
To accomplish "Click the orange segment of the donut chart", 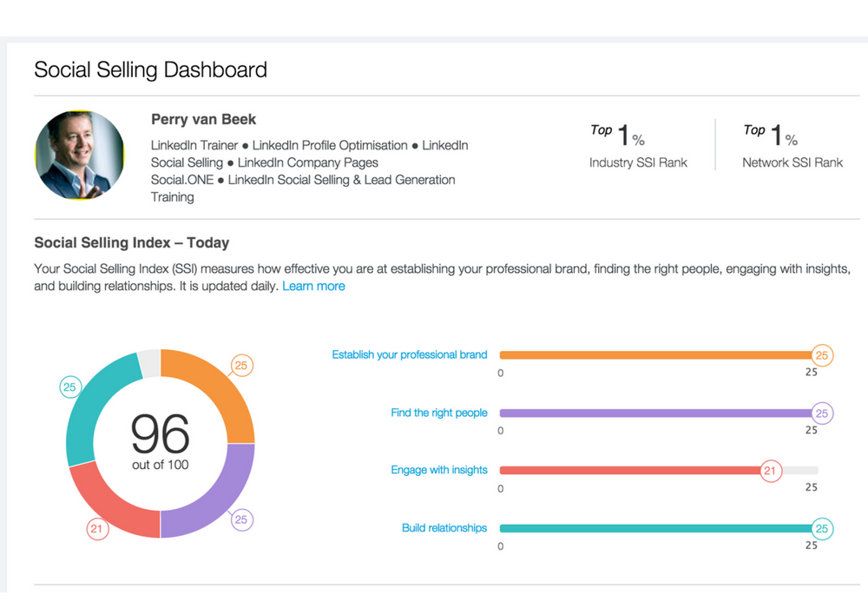I will tap(215, 392).
